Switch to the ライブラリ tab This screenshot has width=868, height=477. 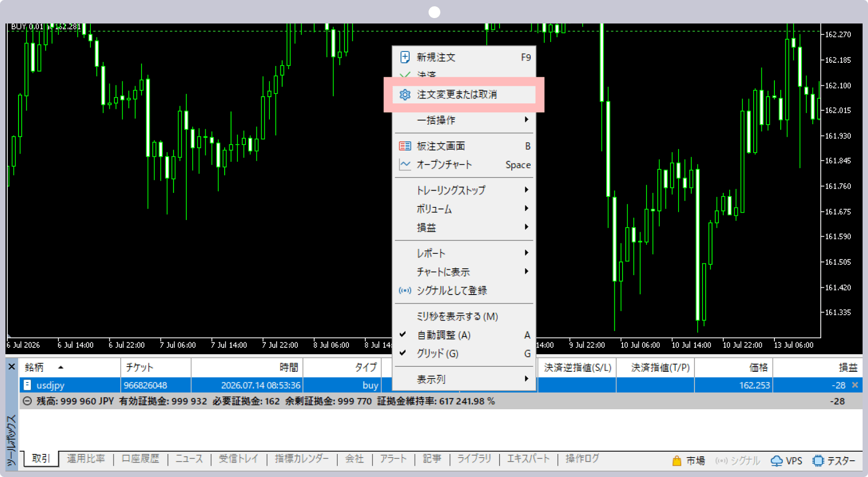click(x=474, y=459)
